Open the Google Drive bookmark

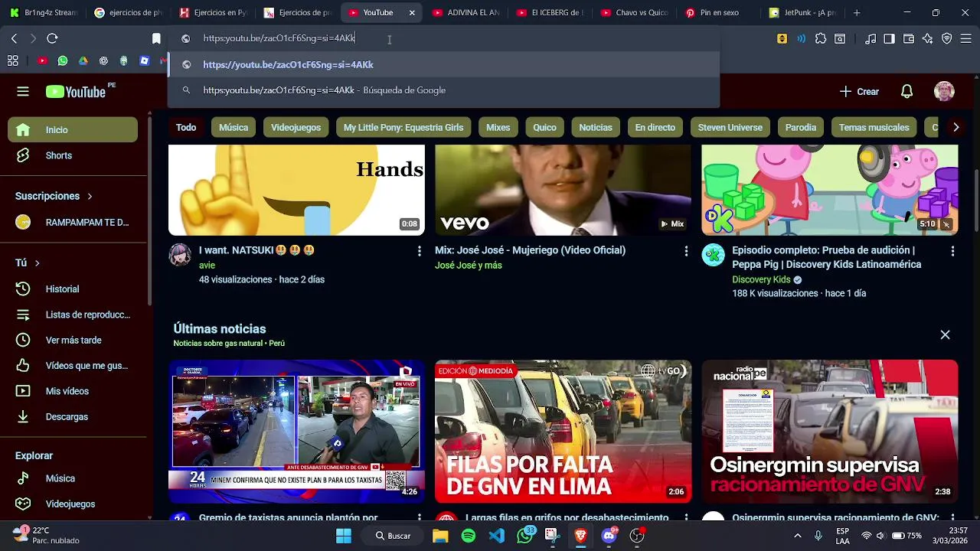coord(83,60)
